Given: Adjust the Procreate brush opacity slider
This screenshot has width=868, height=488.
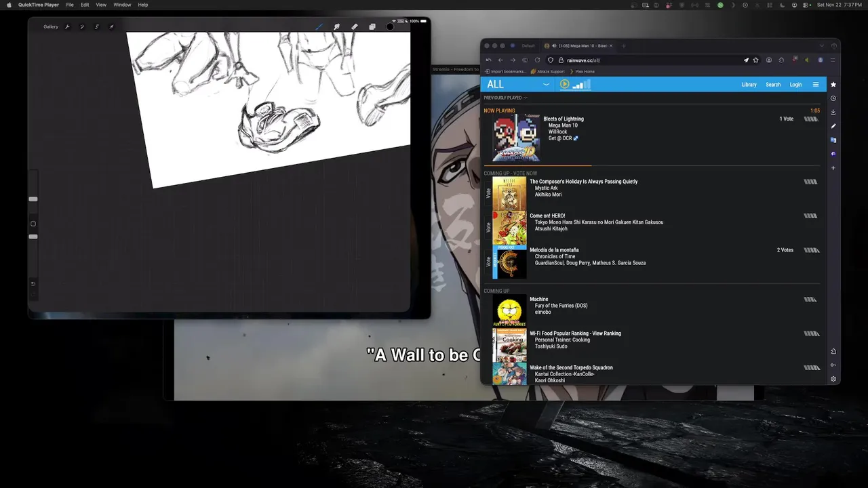Looking at the screenshot, I should point(33,237).
